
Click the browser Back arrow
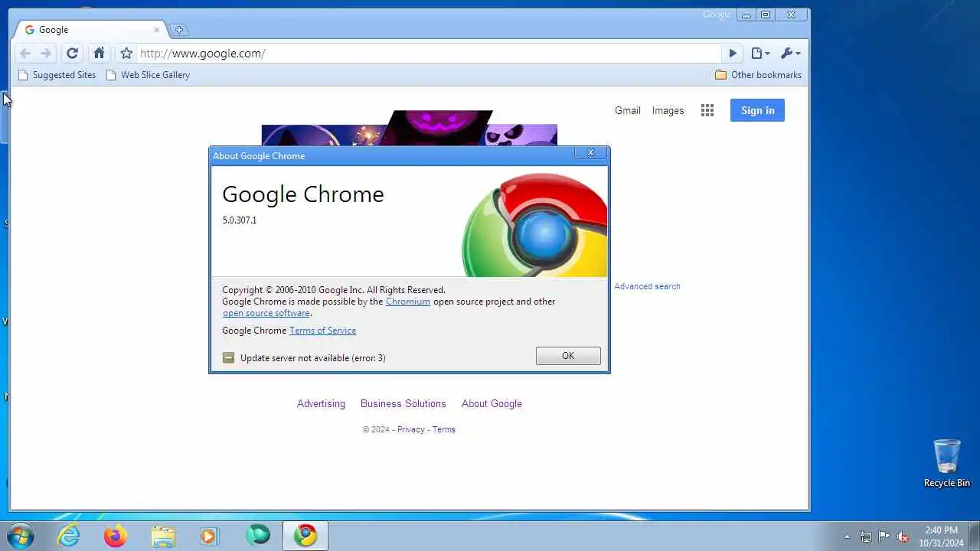point(25,54)
